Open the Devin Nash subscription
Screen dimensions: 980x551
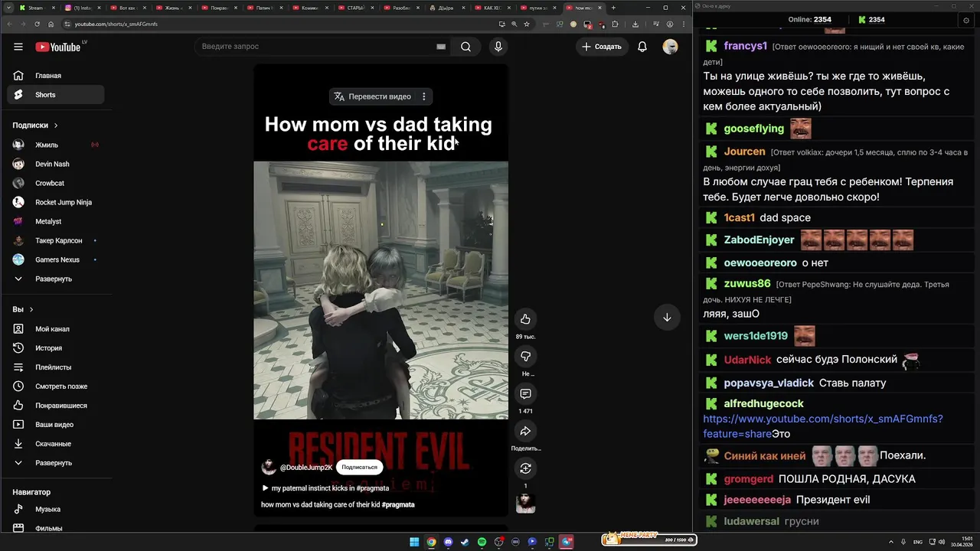pos(56,164)
